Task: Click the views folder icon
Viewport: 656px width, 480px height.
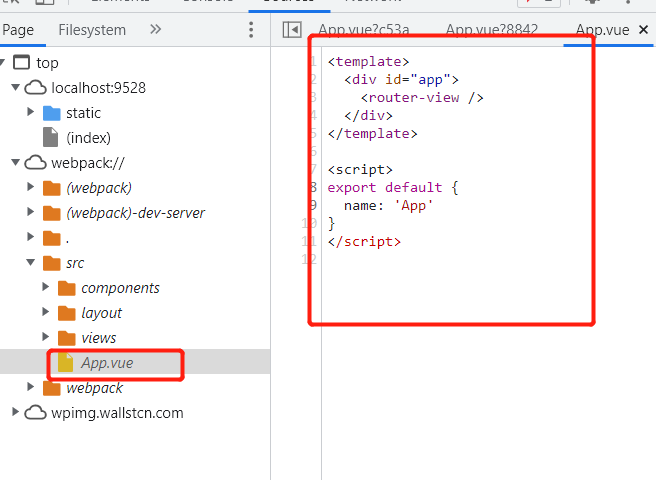Action: pos(67,339)
